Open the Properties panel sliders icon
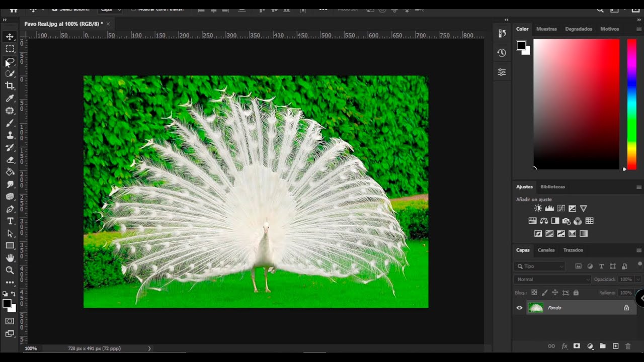 pos(502,72)
